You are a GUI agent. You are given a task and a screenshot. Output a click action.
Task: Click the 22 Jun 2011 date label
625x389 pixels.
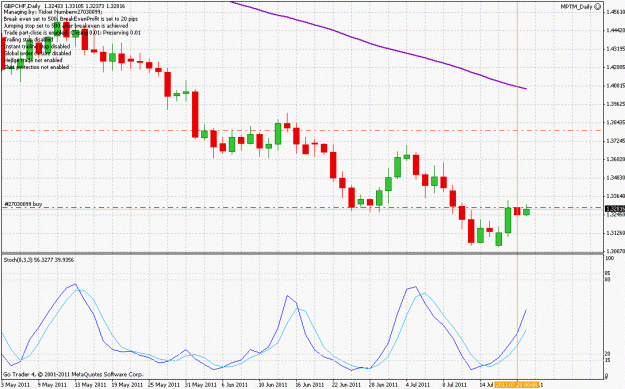pos(346,385)
